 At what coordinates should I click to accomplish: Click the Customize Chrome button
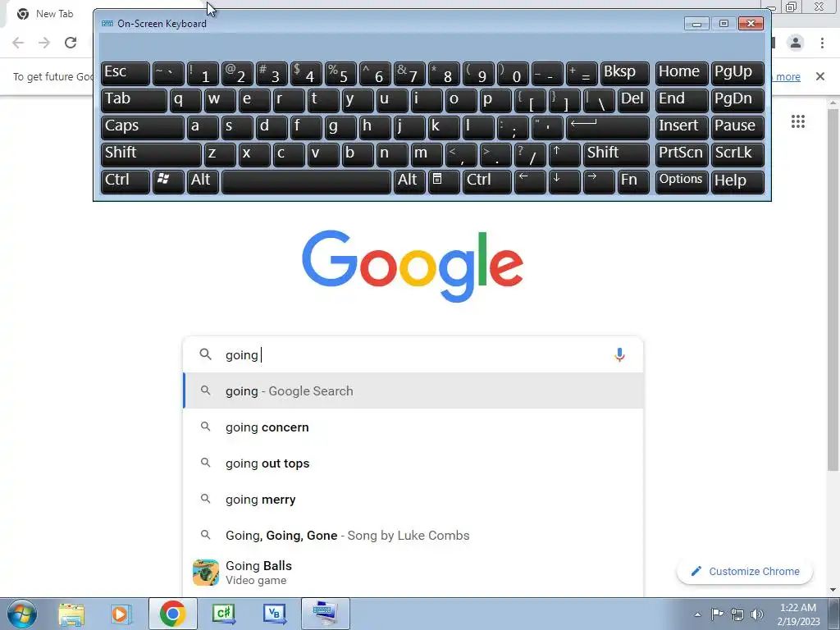pyautogui.click(x=745, y=571)
